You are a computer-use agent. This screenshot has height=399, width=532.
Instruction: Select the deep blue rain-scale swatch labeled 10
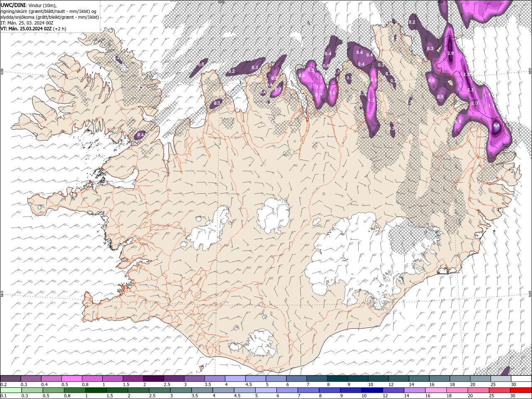pyautogui.click(x=372, y=390)
